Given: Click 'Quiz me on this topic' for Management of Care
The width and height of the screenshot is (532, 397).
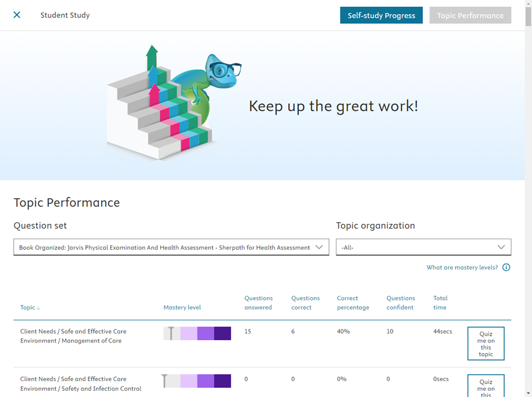Looking at the screenshot, I should pyautogui.click(x=486, y=344).
